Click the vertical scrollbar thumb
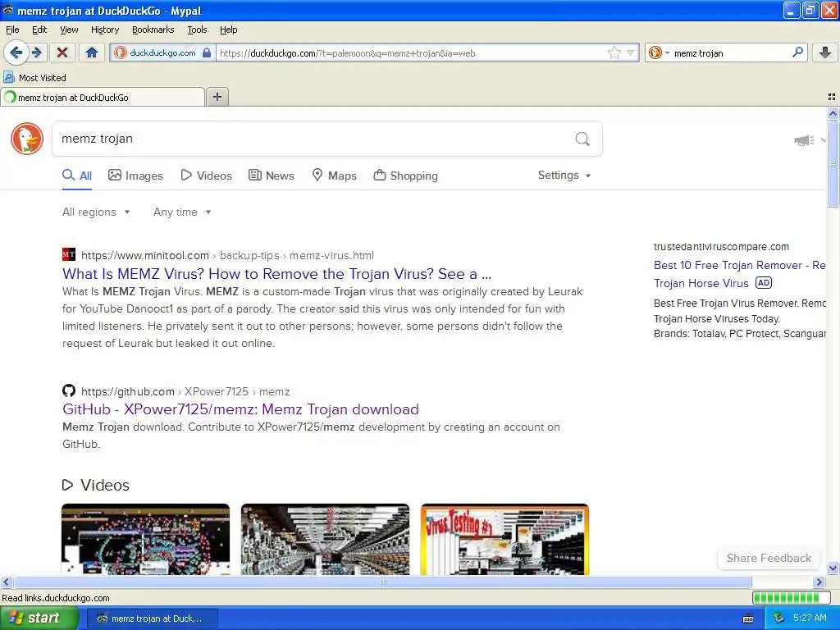The height and width of the screenshot is (630, 840). click(833, 164)
